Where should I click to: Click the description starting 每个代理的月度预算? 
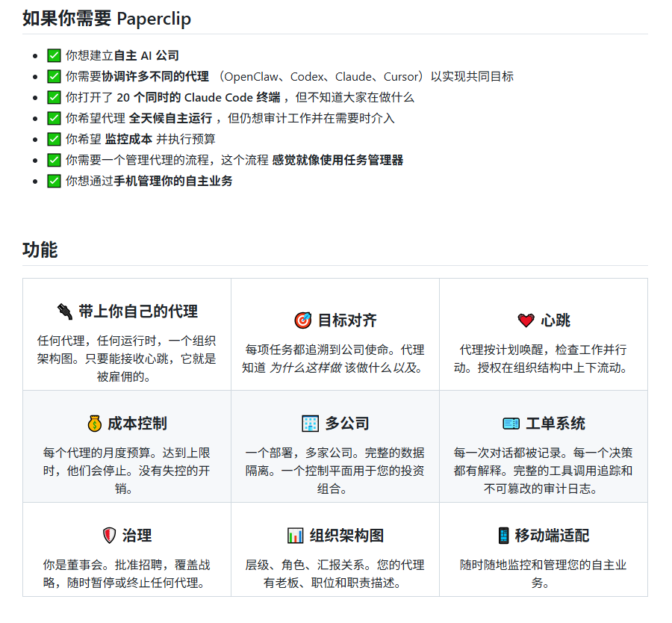coord(126,471)
